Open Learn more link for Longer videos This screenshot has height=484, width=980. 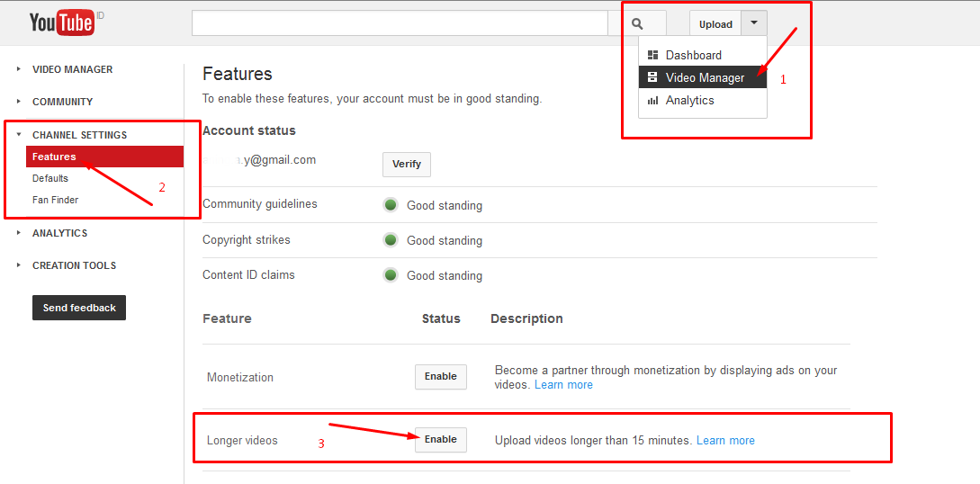coord(725,440)
